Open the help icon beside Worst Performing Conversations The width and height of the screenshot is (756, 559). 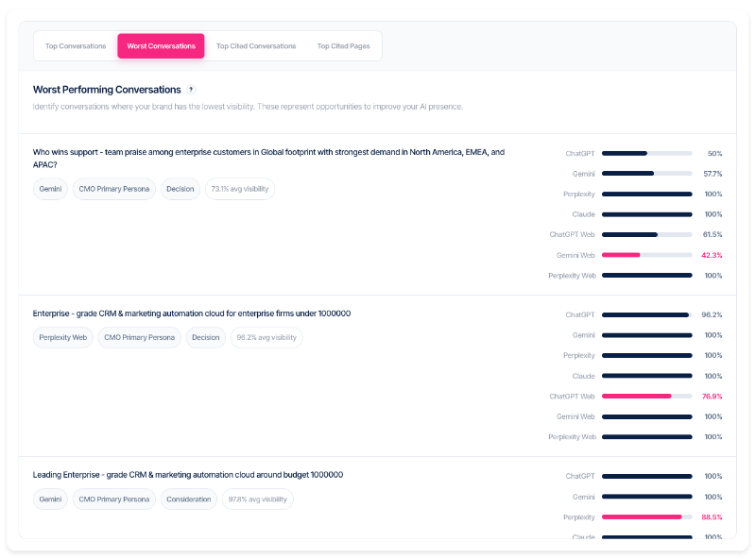pos(191,90)
